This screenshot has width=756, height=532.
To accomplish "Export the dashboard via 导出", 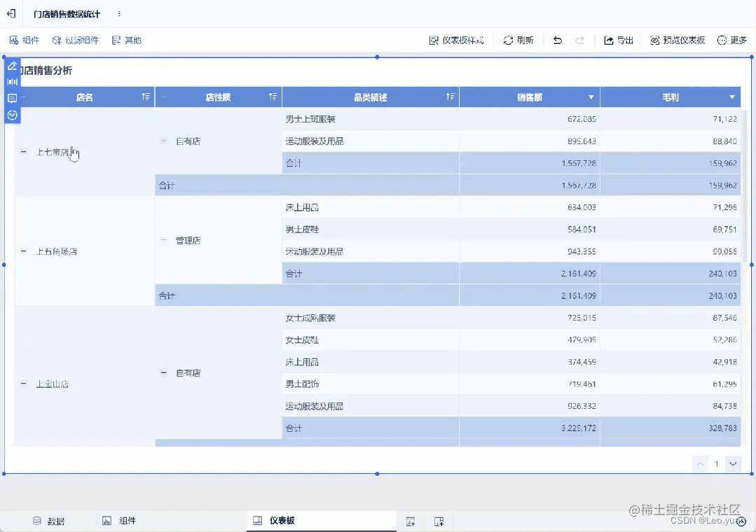I will coord(617,40).
